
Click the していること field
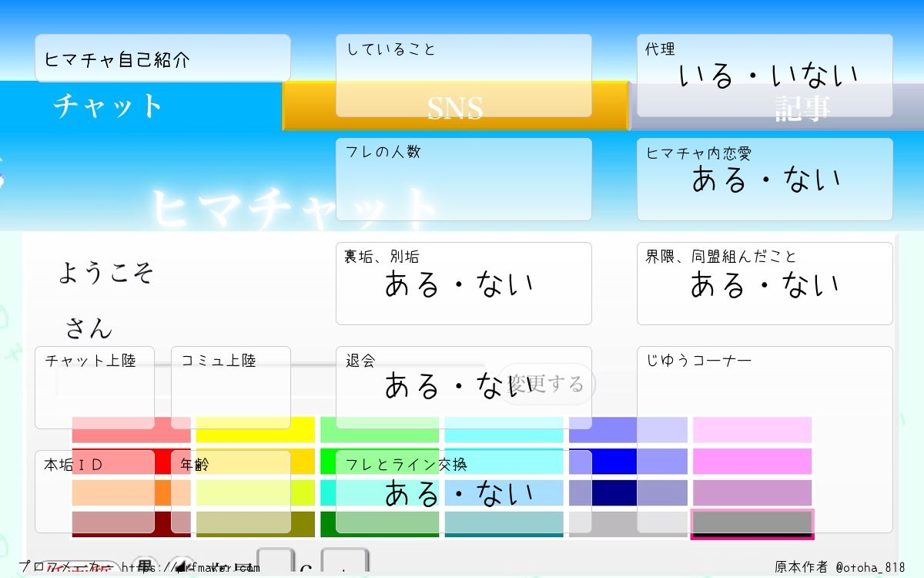point(464,76)
